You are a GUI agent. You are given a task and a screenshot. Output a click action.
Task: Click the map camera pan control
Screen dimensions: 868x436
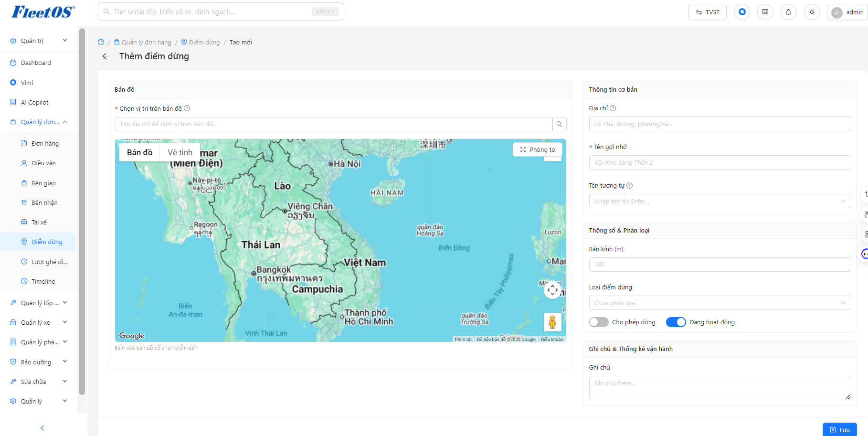pos(552,290)
